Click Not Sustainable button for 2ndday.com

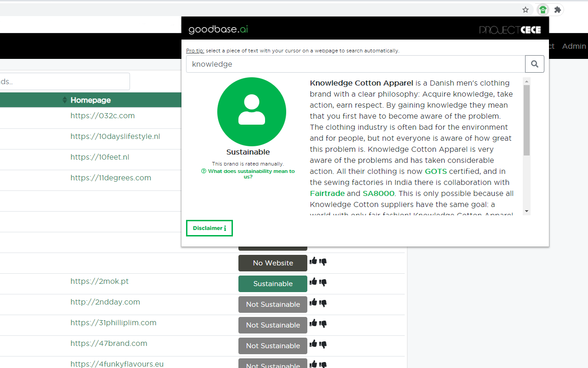click(273, 305)
